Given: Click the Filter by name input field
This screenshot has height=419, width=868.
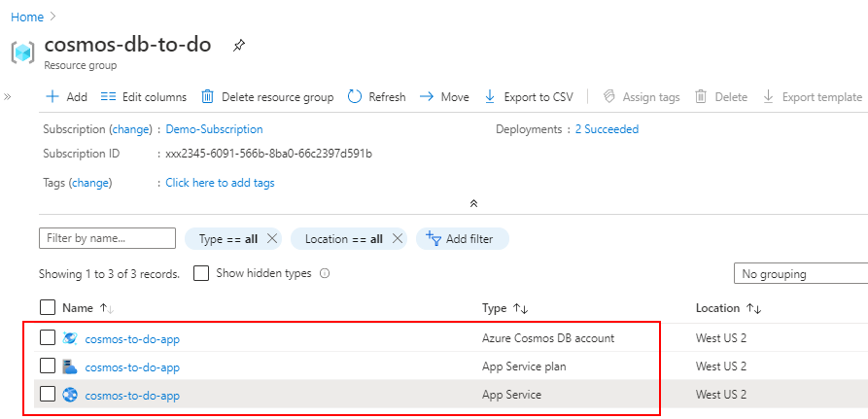Looking at the screenshot, I should click(107, 238).
